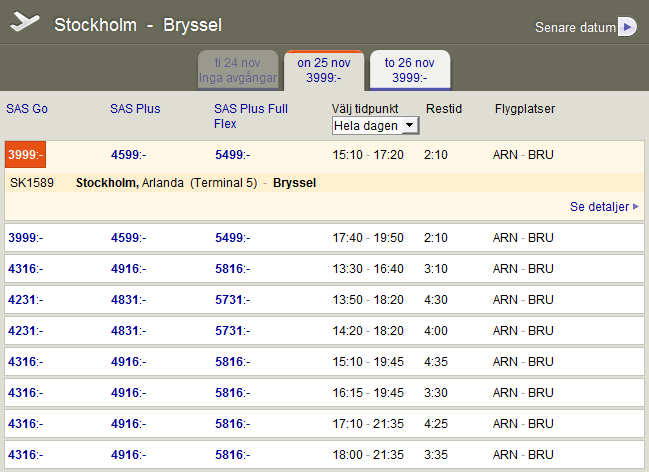Viewport: 649px width, 472px height.
Task: Choose 5499:- Full Flex for 15:10 - 17:20
Action: [232, 155]
